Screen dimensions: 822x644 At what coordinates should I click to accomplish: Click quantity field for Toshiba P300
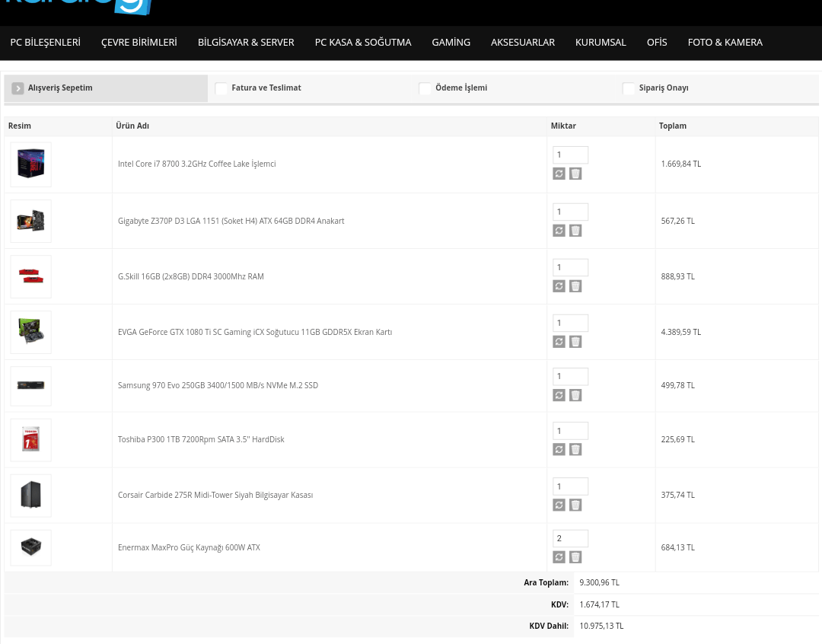[570, 431]
